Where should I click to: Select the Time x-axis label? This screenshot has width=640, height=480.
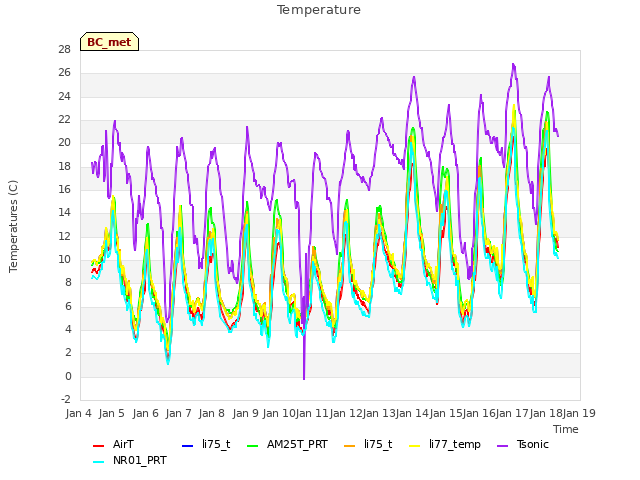566,429
